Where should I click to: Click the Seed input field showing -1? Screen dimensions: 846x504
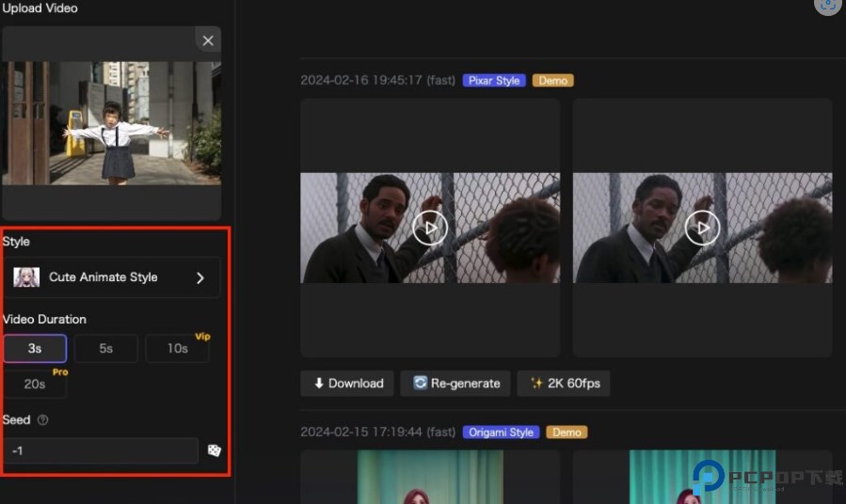101,450
